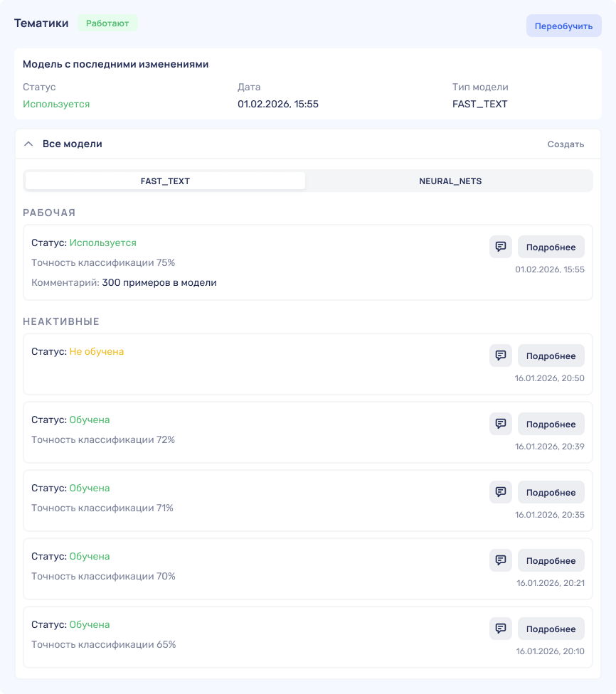Open 'Подробнее' for the 70% model
Viewport: 616px width, 694px height.
(x=551, y=560)
